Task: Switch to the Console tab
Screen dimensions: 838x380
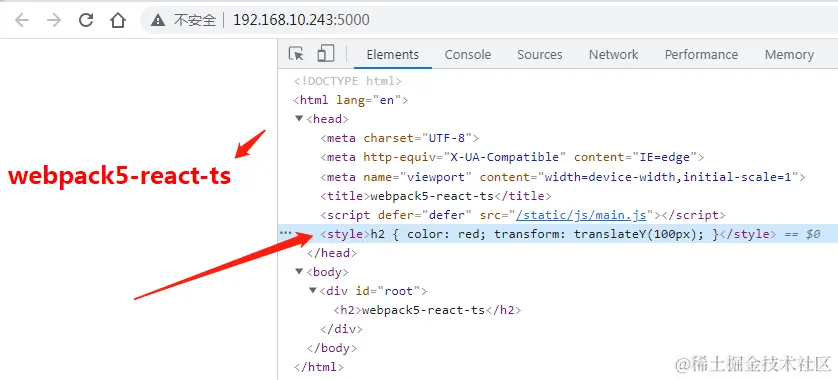Action: click(x=468, y=55)
